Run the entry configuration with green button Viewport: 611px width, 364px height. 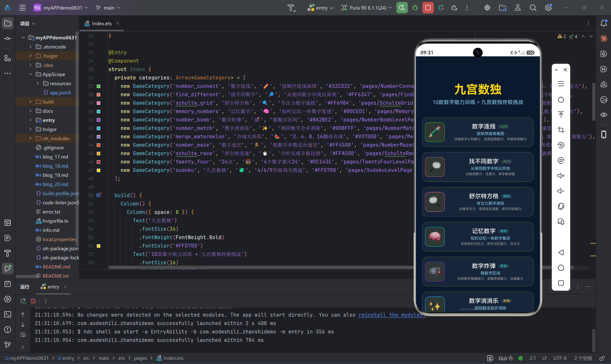402,8
